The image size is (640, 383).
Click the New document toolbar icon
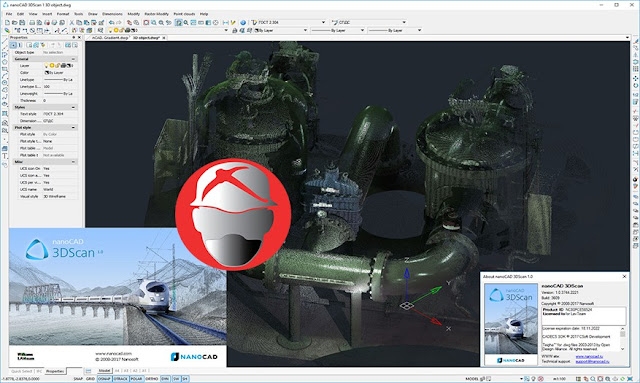click(7, 22)
